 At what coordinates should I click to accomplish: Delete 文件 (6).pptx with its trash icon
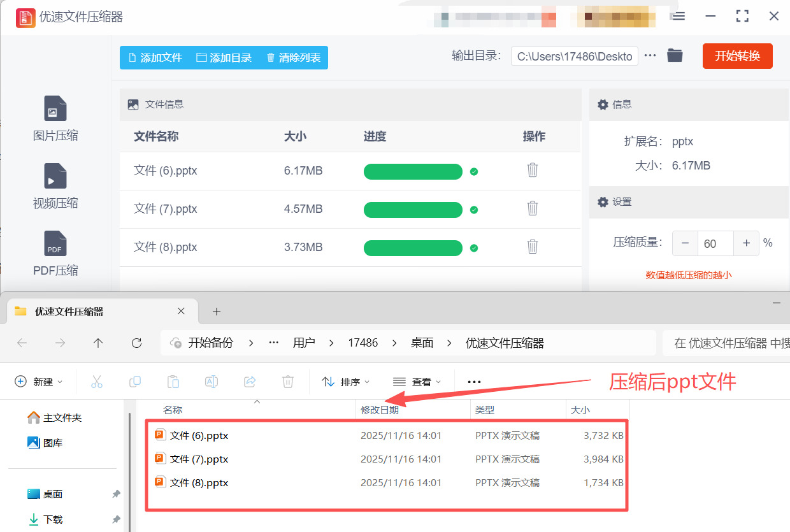click(x=533, y=170)
